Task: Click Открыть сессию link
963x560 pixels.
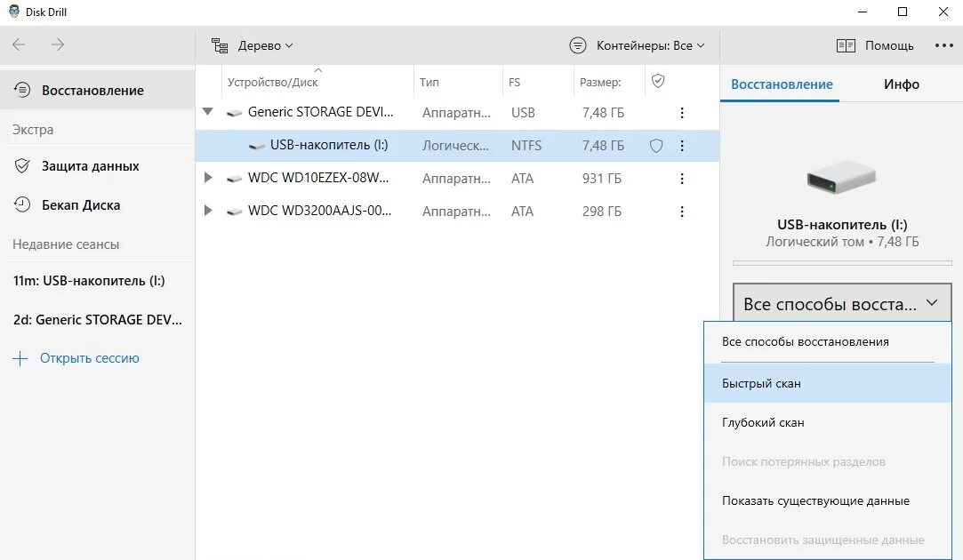Action: coord(90,358)
